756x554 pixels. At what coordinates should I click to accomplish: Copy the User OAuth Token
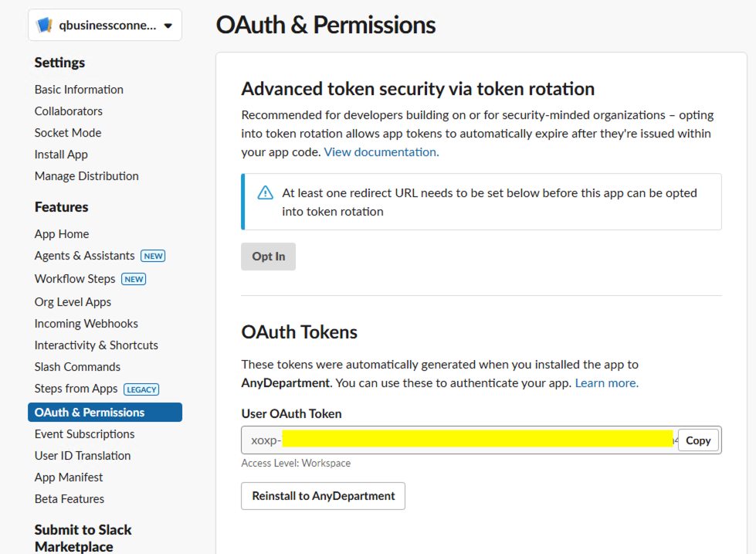point(698,440)
